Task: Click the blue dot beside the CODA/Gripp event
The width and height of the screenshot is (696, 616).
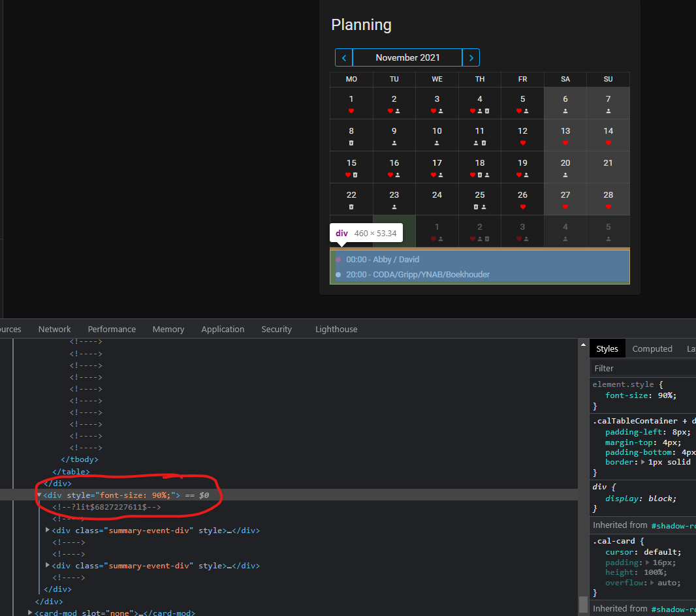Action: point(338,274)
